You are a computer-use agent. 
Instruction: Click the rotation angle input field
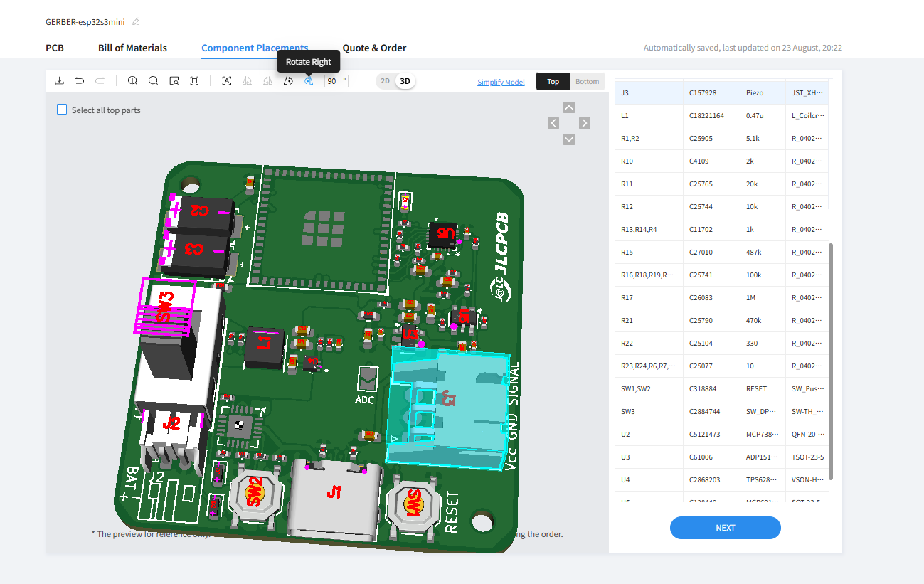point(335,81)
